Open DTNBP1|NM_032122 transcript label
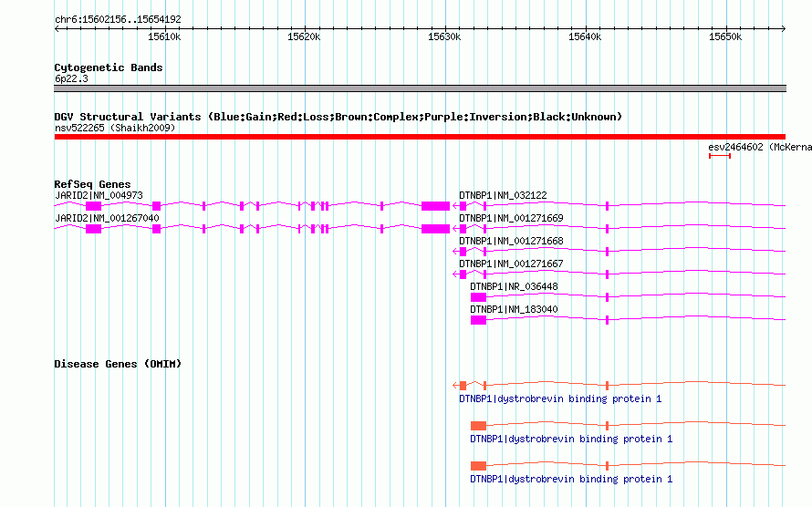 tap(503, 195)
